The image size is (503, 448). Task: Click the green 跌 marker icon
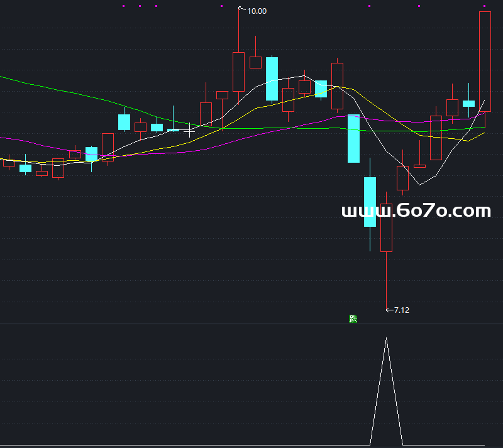tap(353, 319)
